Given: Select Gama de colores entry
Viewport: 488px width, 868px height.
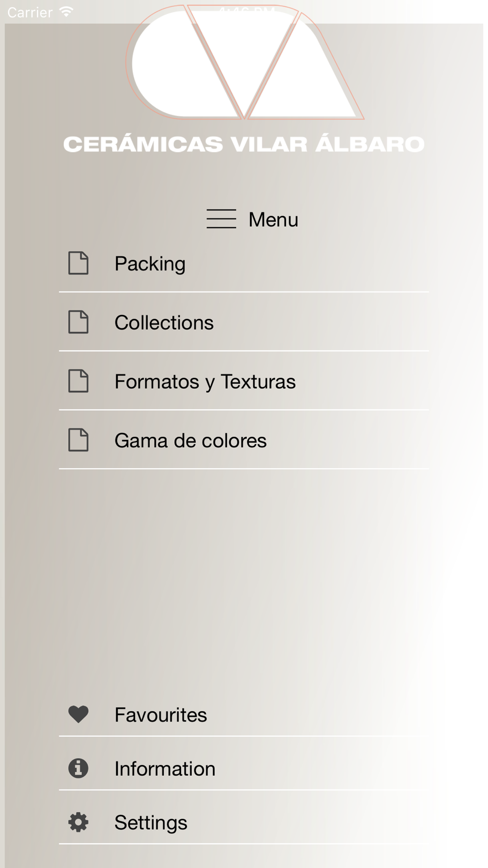Looking at the screenshot, I should tap(244, 440).
